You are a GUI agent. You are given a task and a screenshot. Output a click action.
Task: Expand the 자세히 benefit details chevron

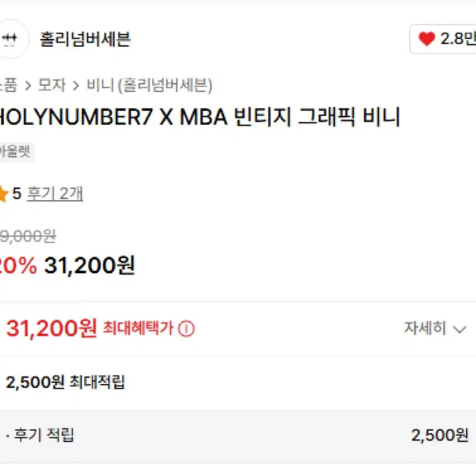459,329
